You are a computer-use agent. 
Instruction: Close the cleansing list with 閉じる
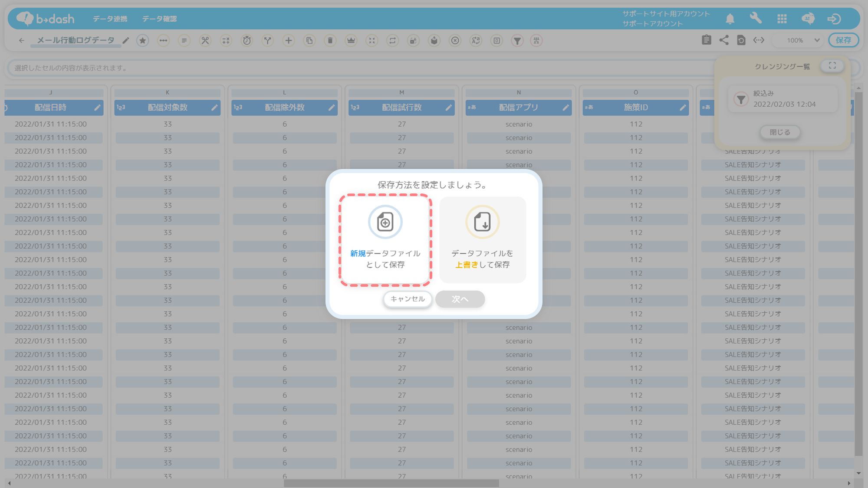[780, 132]
